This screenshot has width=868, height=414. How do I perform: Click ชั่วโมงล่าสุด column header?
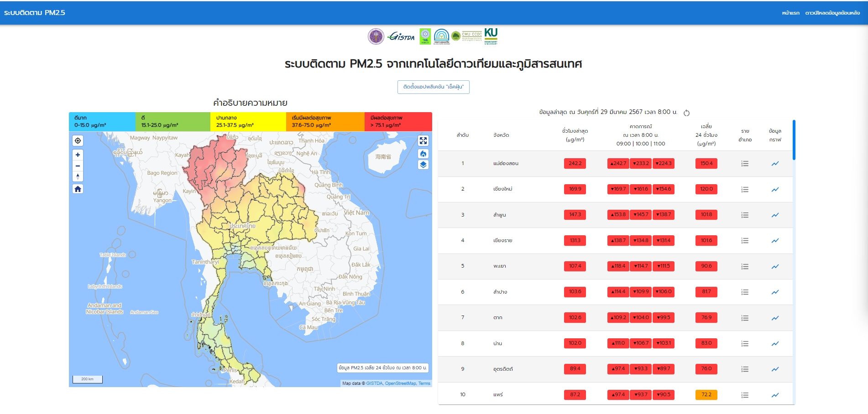pyautogui.click(x=575, y=135)
